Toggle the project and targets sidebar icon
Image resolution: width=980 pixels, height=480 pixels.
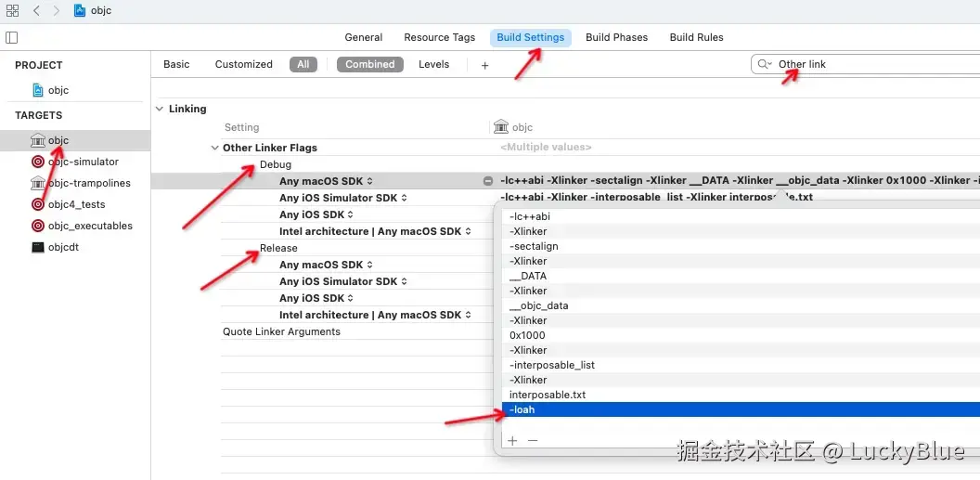click(x=12, y=37)
